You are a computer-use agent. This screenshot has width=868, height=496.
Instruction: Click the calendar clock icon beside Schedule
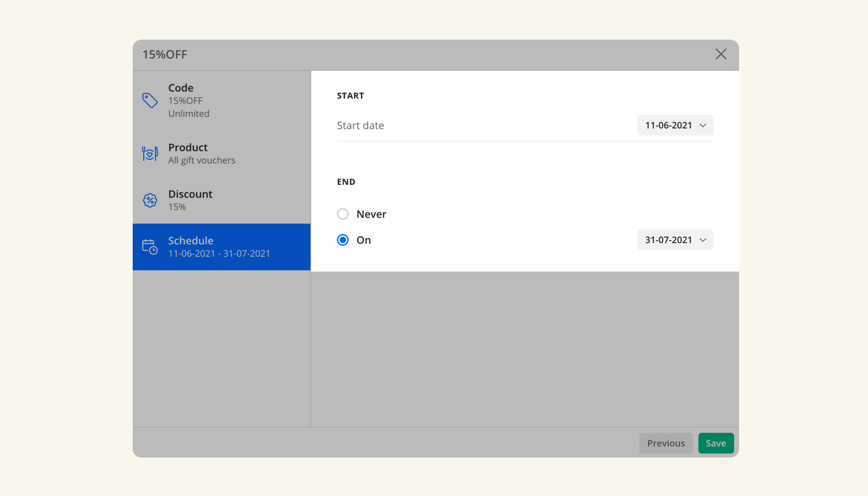150,247
